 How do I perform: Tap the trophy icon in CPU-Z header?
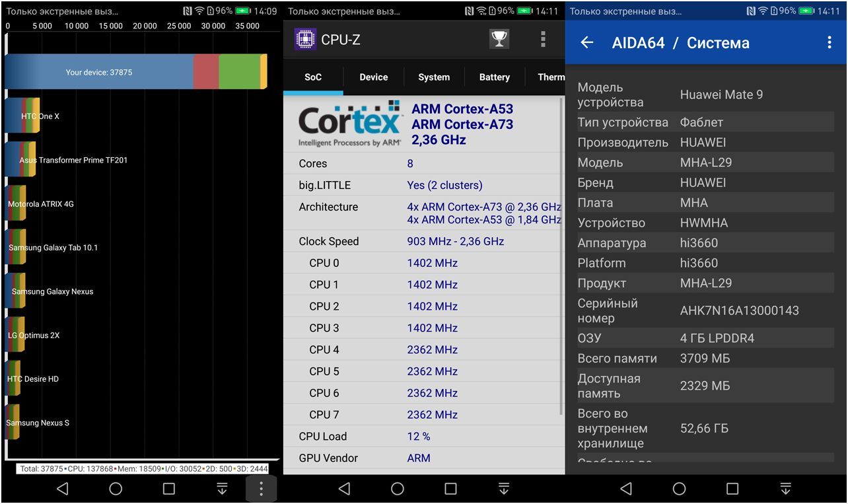(x=499, y=40)
